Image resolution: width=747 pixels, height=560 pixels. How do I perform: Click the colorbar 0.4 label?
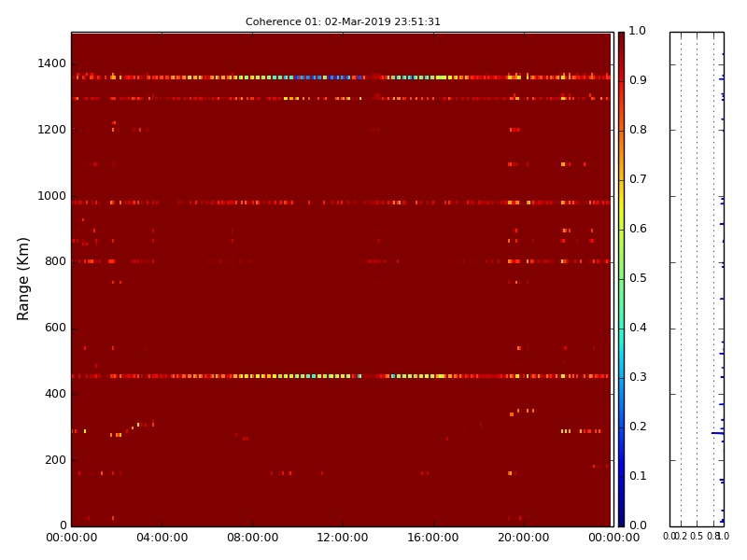(638, 328)
